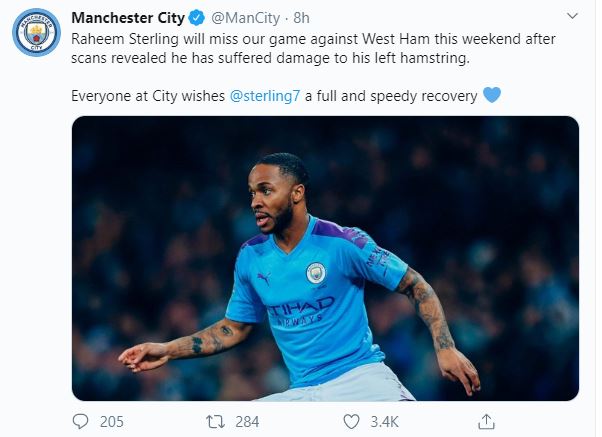Viewport: 602px width, 437px height.
Task: Expand the tweet options chevron
Action: pyautogui.click(x=572, y=17)
